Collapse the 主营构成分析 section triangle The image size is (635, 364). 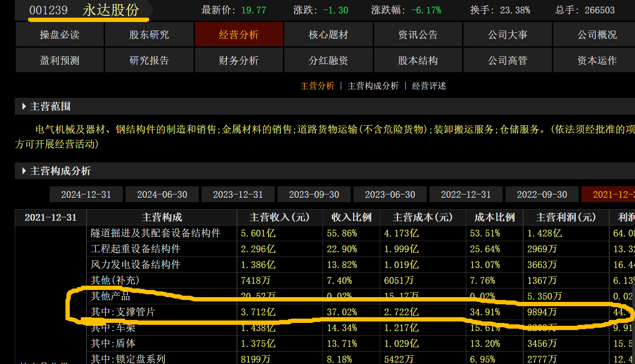tap(24, 171)
